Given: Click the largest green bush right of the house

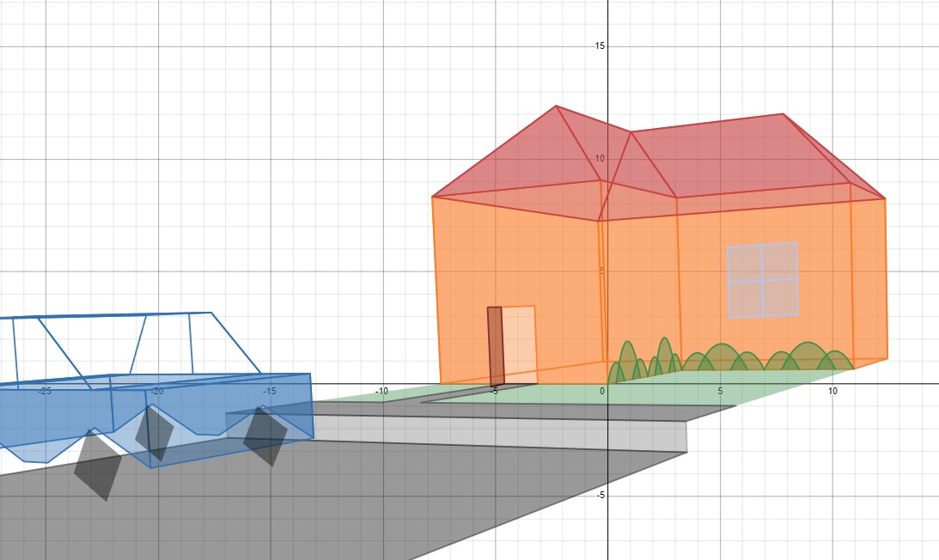Looking at the screenshot, I should click(808, 356).
